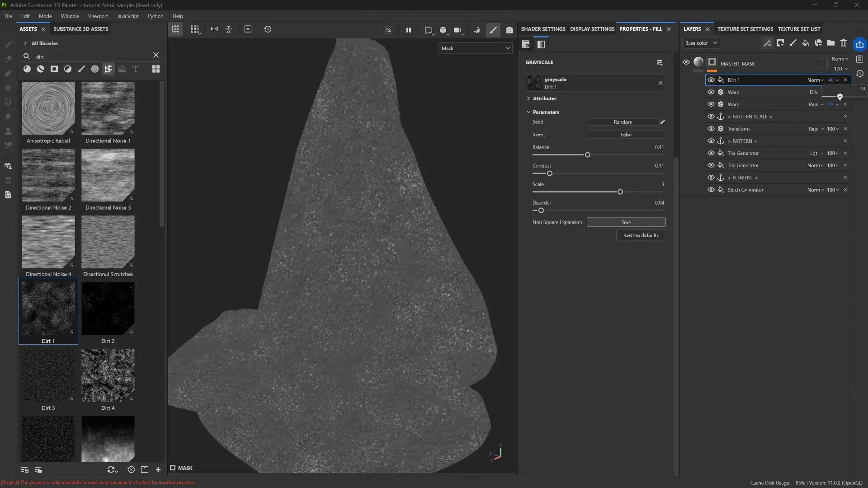Add a folder with the folder icon
This screenshot has height=488, width=868.
pyautogui.click(x=831, y=43)
